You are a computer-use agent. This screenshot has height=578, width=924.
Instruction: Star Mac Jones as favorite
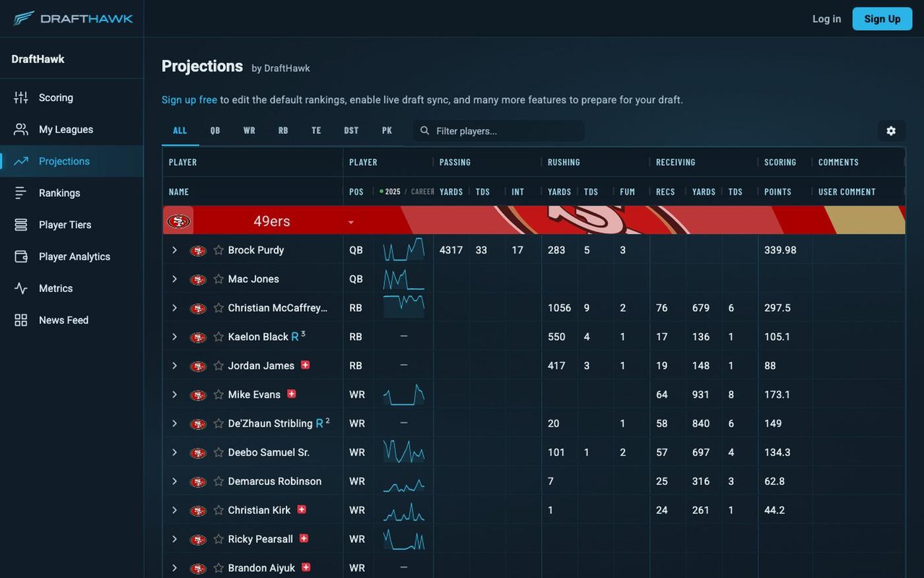pyautogui.click(x=218, y=279)
